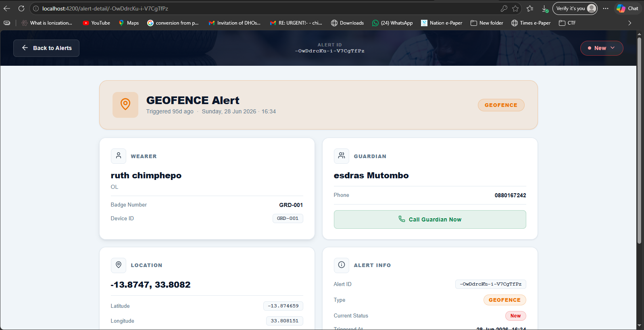Click GEOFENCE badge in alert header
644x330 pixels.
(501, 105)
